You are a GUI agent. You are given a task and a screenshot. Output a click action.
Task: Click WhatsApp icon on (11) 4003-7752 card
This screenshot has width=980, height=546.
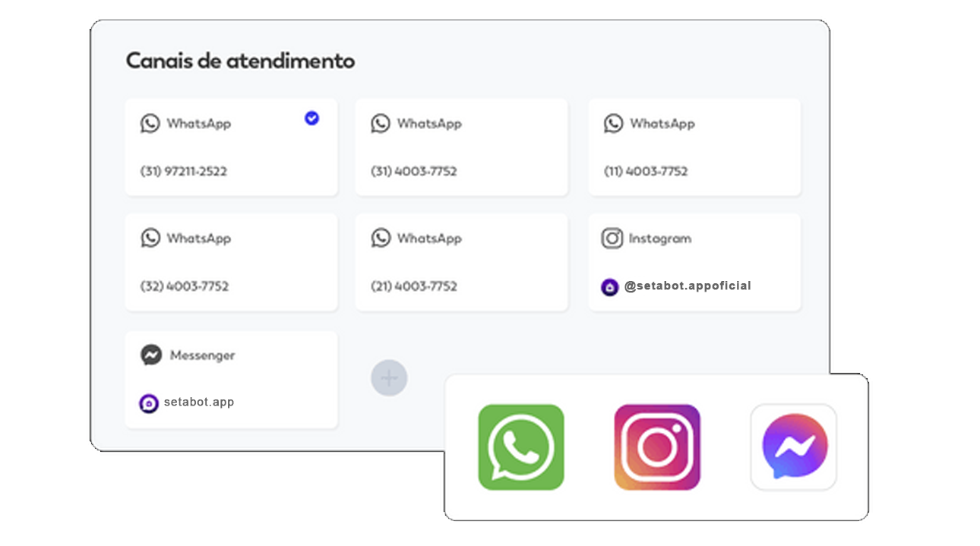(x=614, y=124)
